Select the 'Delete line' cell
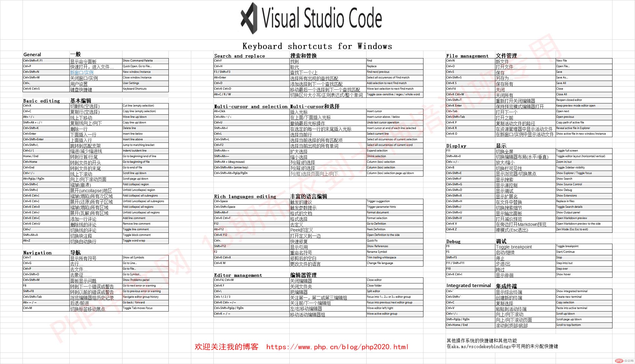The width and height of the screenshot is (635, 364). 145,128
